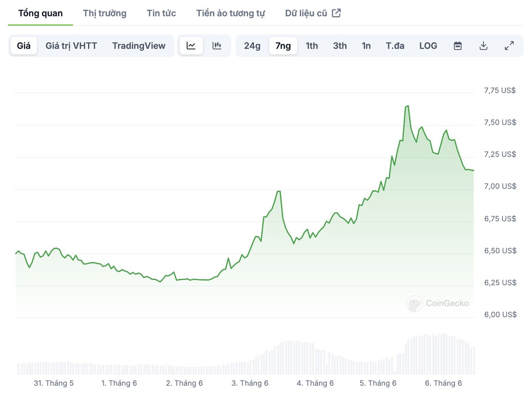532x397 pixels.
Task: Switch to candlestick chart icon
Action: click(217, 46)
